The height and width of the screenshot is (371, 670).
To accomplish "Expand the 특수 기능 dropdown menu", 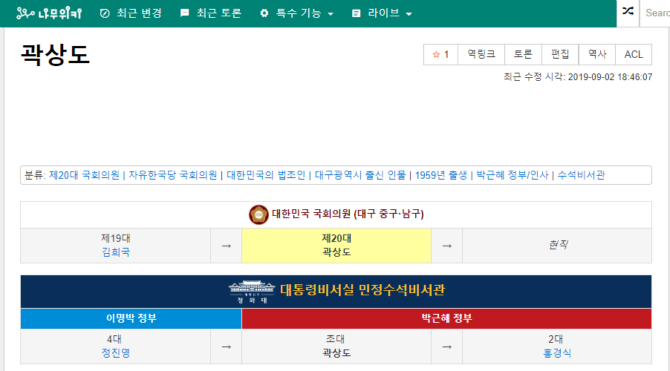I will coord(297,13).
